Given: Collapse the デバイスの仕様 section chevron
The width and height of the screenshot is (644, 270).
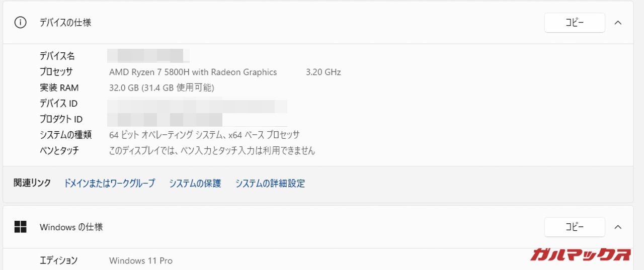Looking at the screenshot, I should click(x=618, y=23).
